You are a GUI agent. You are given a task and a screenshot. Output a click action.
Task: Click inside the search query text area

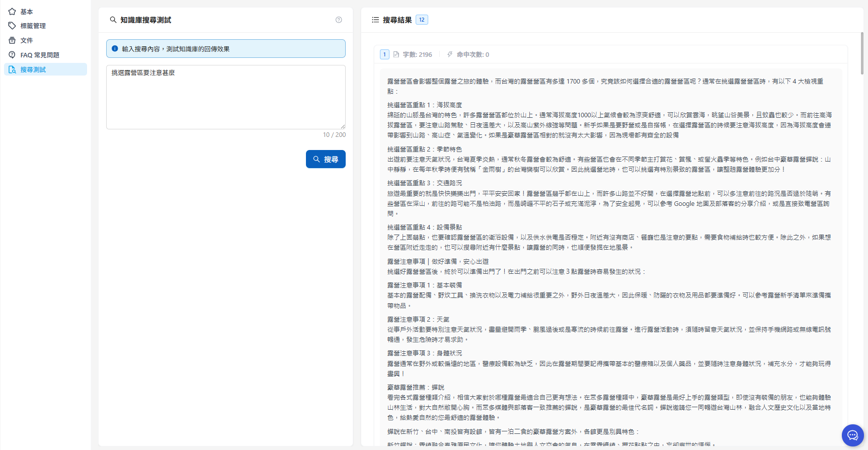[225, 97]
